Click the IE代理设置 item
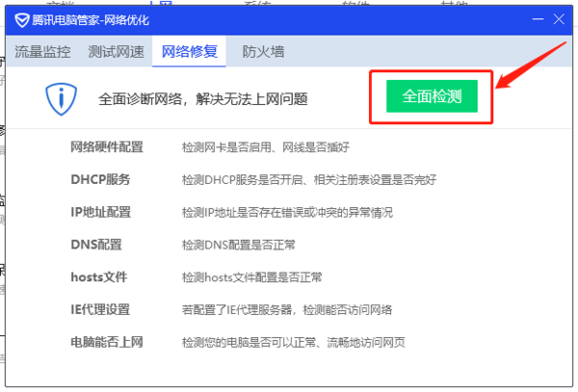This screenshot has width=578, height=392. 100,309
